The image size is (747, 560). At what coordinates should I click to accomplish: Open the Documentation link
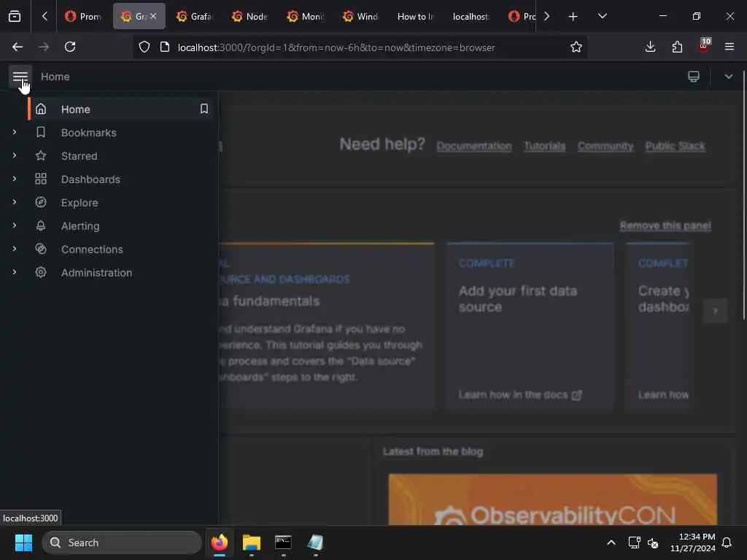click(474, 146)
